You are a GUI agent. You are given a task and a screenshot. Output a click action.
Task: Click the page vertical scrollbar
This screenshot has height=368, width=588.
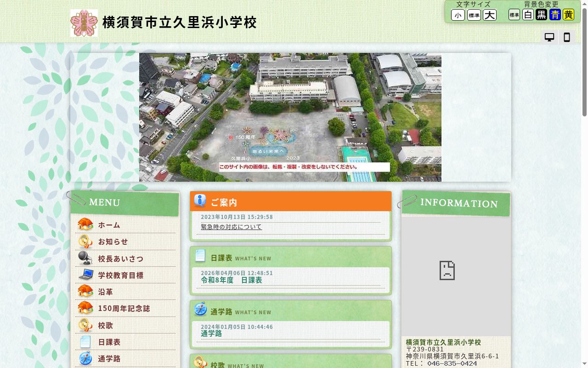[584, 184]
